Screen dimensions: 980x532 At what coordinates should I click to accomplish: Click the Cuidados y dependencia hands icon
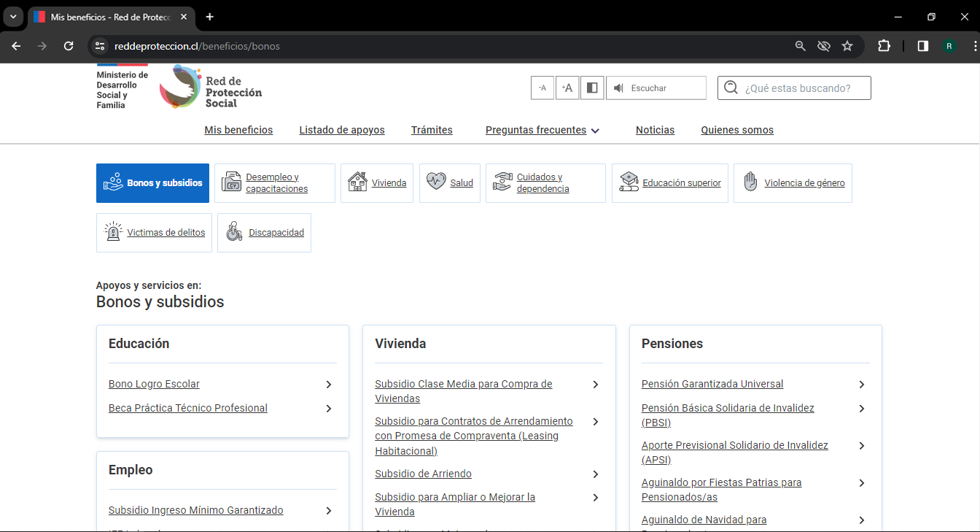pos(502,182)
